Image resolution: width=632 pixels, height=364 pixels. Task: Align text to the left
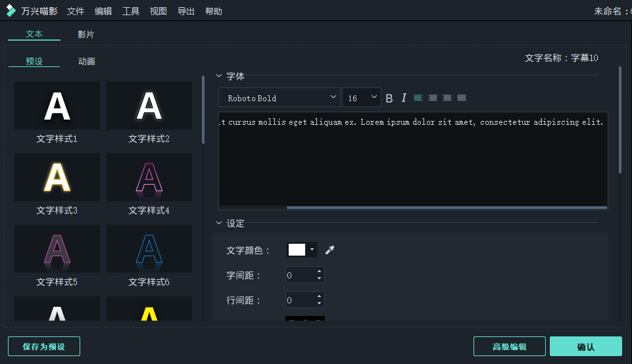pos(418,98)
